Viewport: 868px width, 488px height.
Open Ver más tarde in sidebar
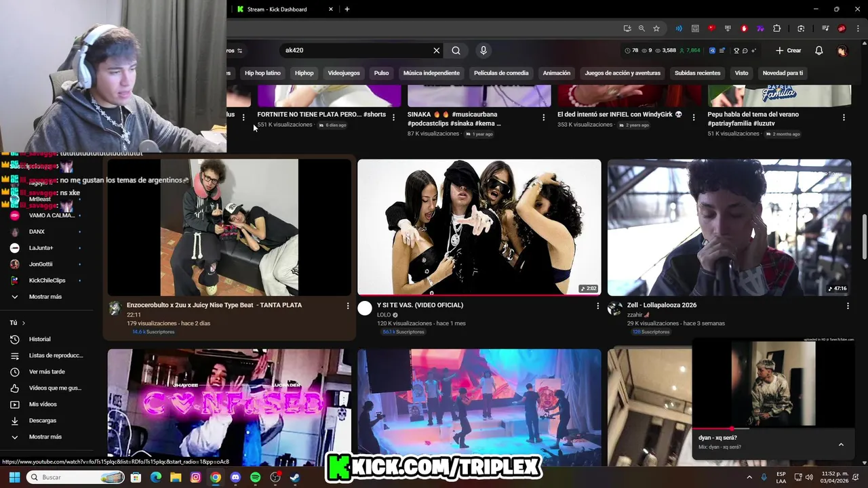coord(46,371)
